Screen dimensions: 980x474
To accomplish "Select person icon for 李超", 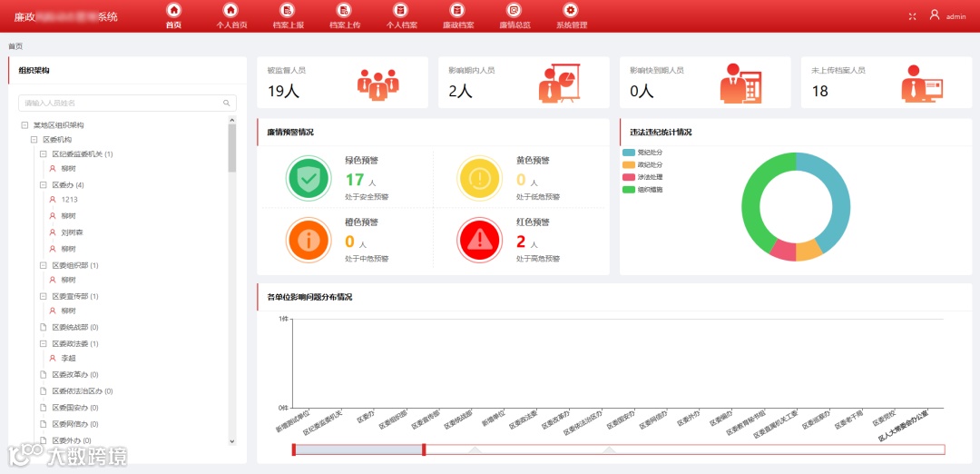I will [54, 359].
